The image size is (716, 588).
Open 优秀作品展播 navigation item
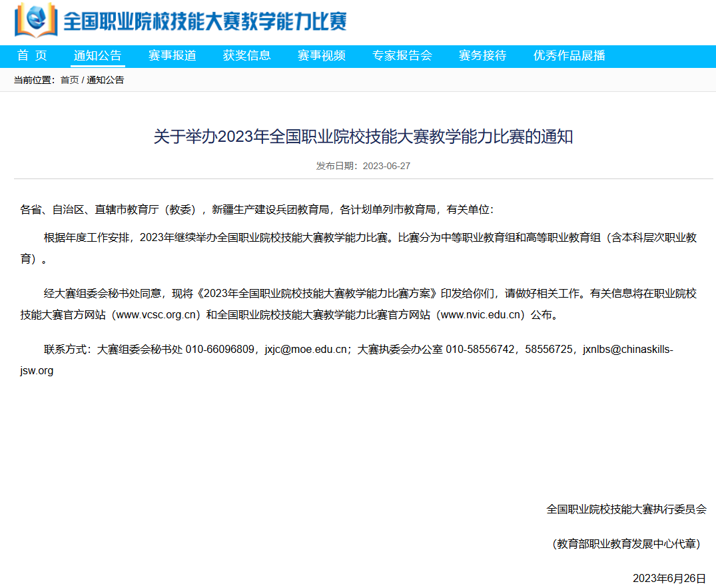569,56
